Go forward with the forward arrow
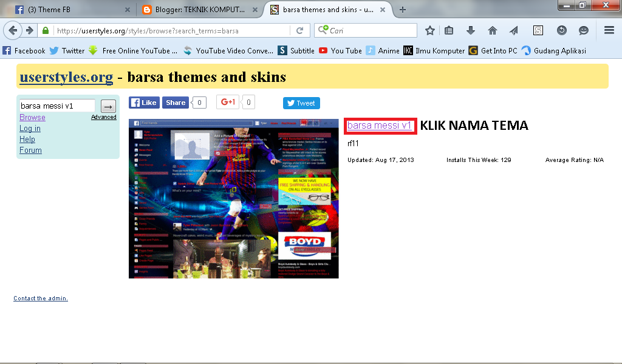622x364 pixels. [x=29, y=30]
